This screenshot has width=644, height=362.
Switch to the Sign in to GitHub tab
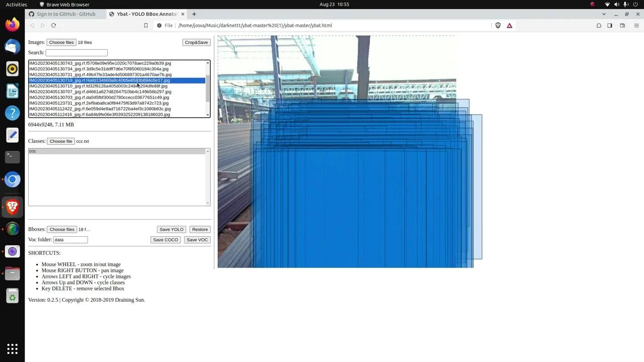pos(65,14)
